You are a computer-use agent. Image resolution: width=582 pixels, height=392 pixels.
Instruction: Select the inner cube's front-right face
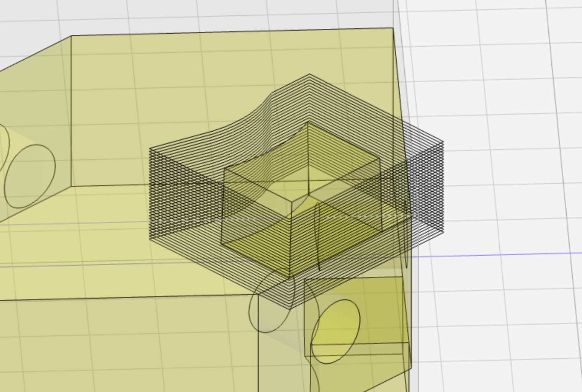337,230
